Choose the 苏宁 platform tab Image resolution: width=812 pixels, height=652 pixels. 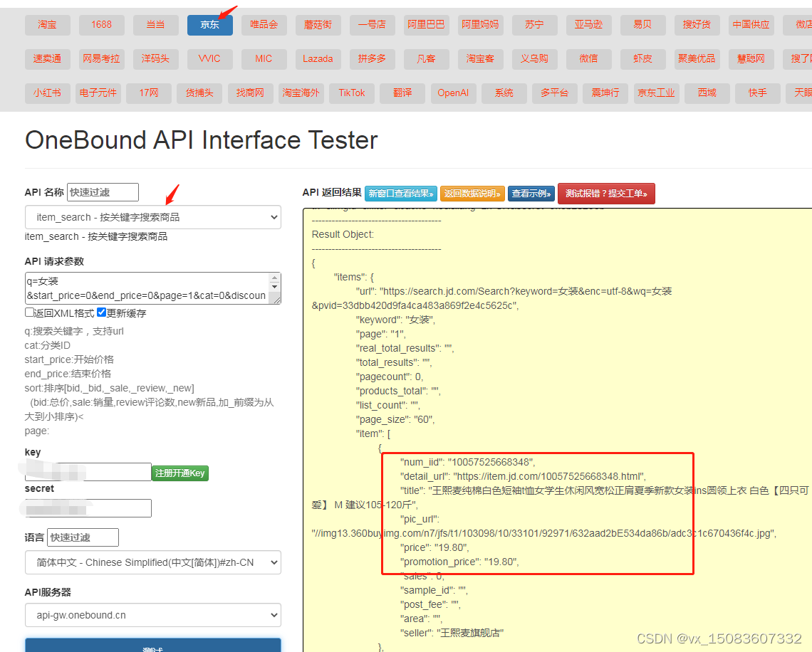(x=534, y=25)
